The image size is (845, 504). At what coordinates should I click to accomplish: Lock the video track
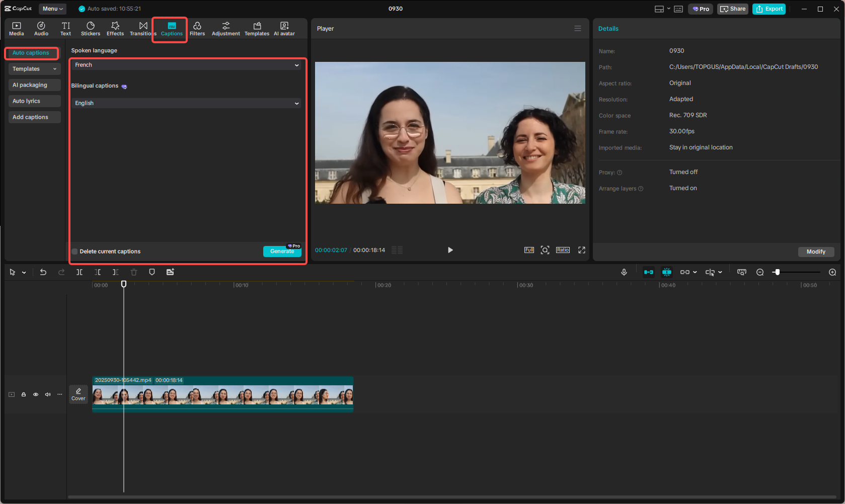tap(24, 394)
